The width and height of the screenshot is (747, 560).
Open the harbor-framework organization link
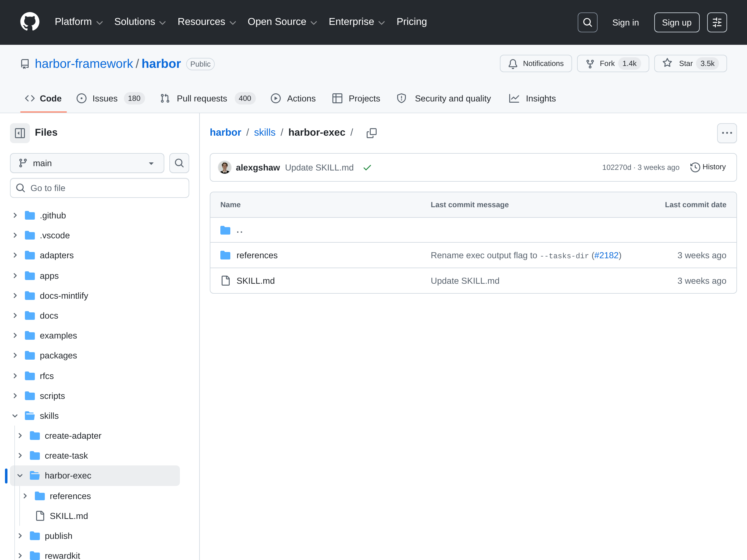[x=84, y=64]
